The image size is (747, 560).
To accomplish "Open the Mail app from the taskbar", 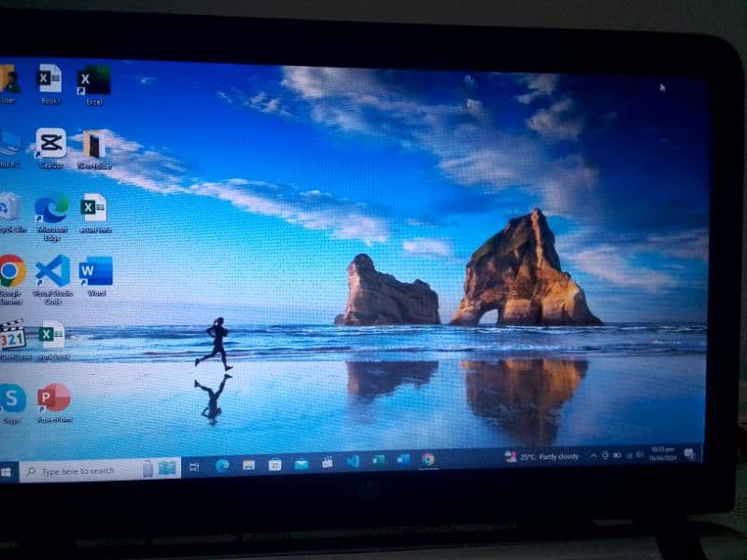I will point(301,463).
